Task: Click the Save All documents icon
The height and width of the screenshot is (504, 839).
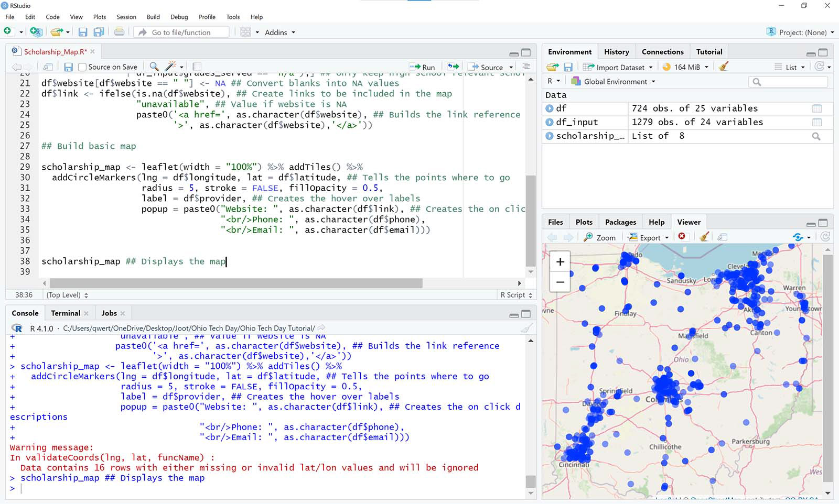Action: 99,32
